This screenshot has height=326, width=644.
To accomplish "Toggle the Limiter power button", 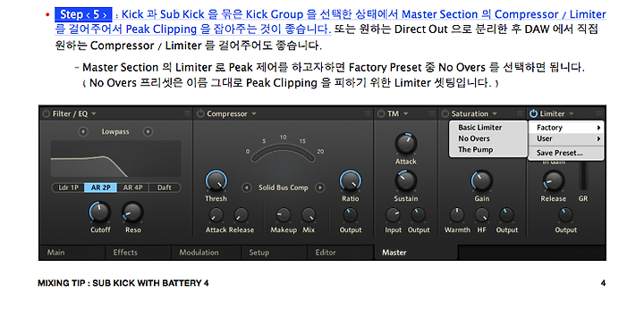I will (533, 113).
